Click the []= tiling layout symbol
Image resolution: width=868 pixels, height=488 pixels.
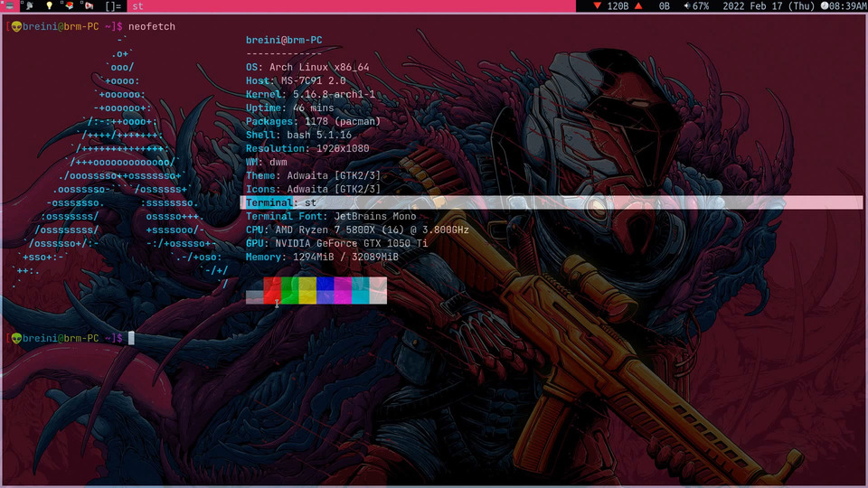pos(113,6)
